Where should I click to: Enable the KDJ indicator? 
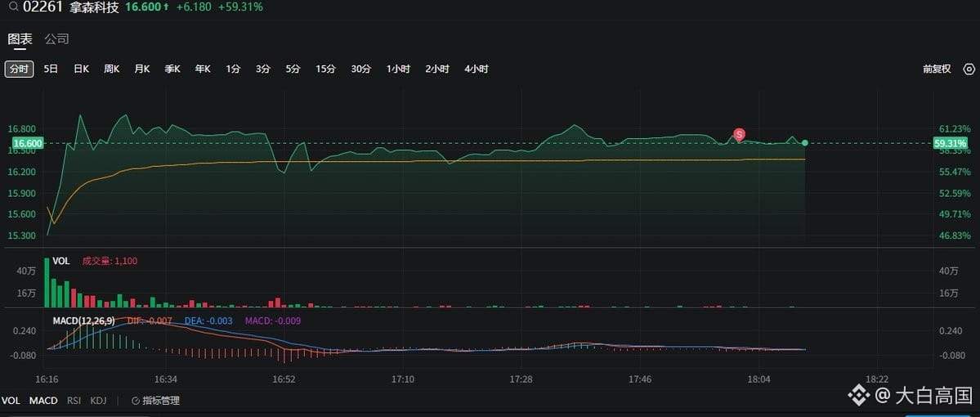coord(98,401)
